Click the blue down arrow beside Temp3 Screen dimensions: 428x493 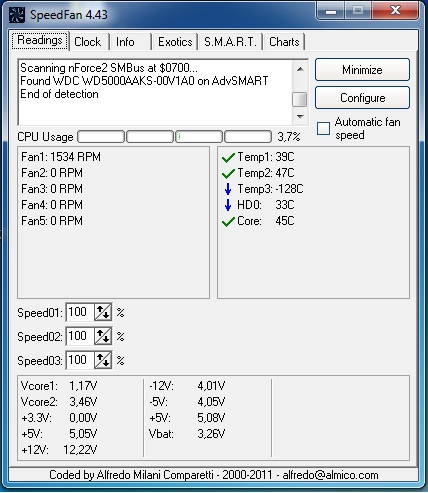pyautogui.click(x=228, y=189)
